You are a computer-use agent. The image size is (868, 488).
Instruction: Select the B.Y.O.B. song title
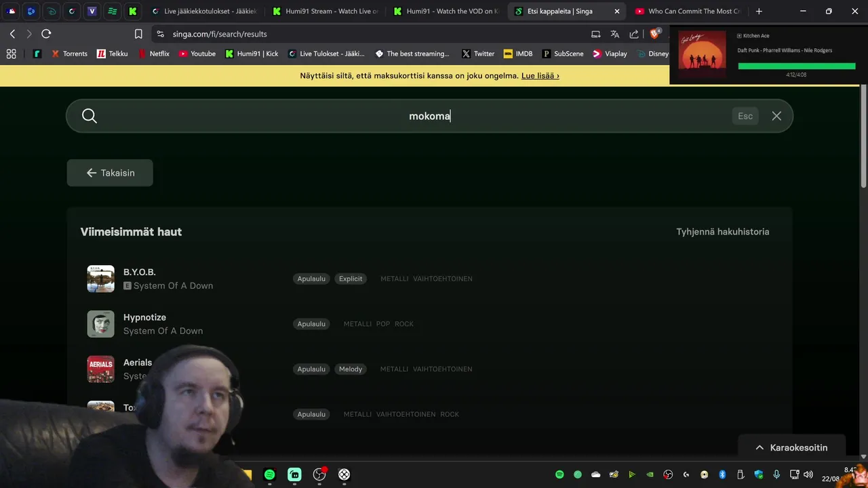click(140, 272)
